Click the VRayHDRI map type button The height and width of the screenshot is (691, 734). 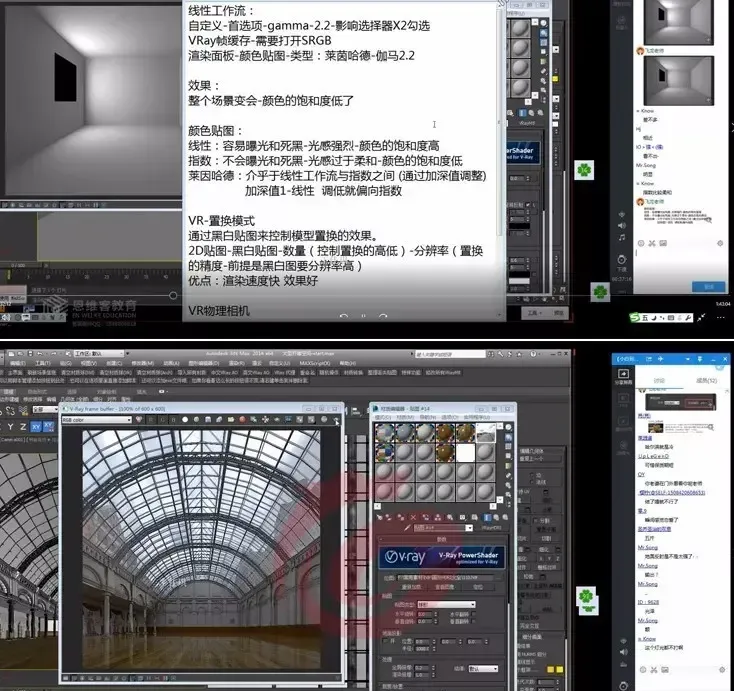[491, 528]
